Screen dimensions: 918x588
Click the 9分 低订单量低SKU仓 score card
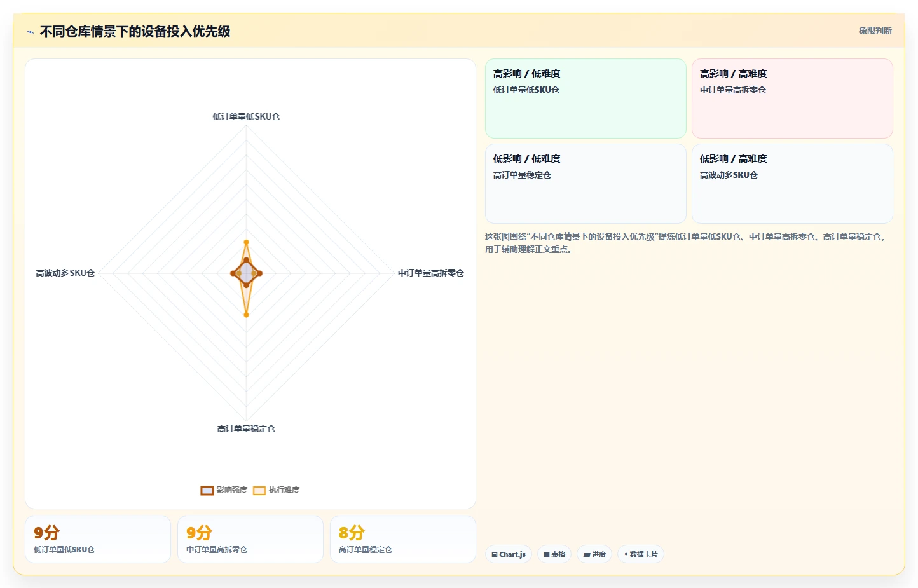coord(98,539)
